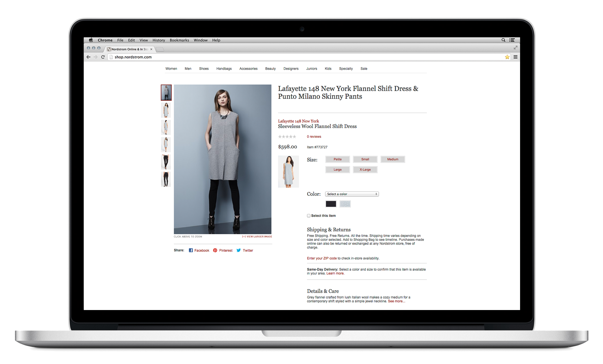
Task: Open a new tab next to Nordstrom tab
Action: (160, 49)
